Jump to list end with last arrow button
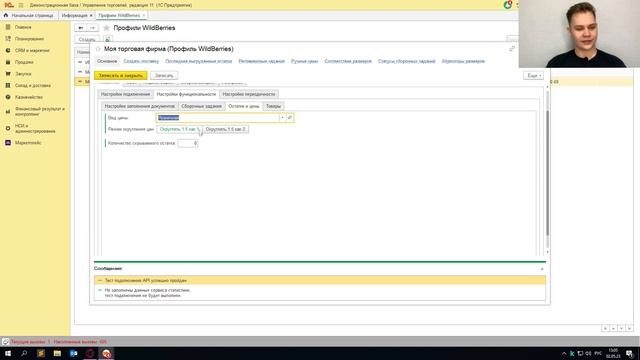 (x=629, y=329)
